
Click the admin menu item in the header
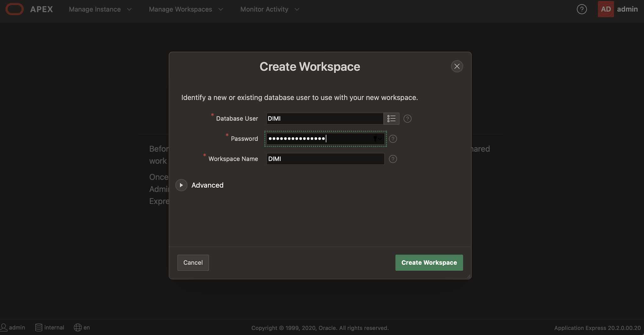628,9
